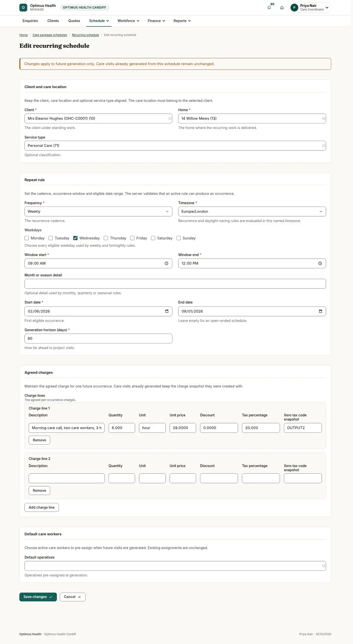Viewport: 353px width, 644px height.
Task: Open the Finance menu
Action: coord(156,21)
